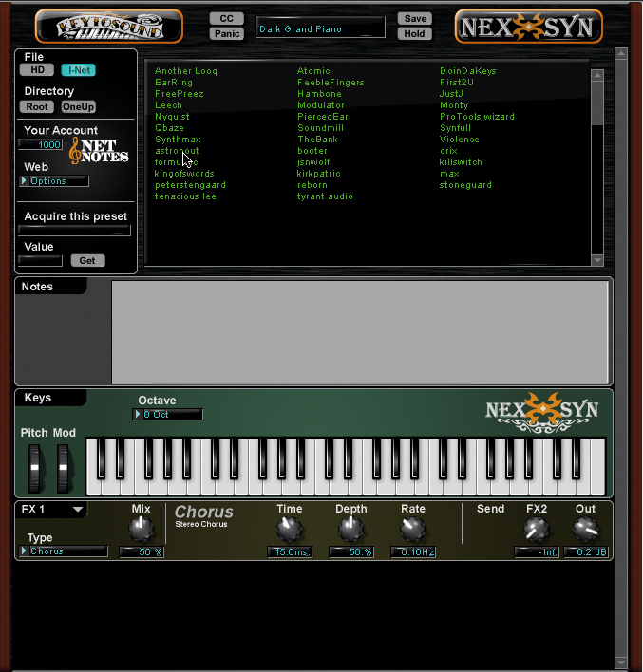Open the Type Chorus dropdown
This screenshot has width=643, height=672.
coord(64,551)
